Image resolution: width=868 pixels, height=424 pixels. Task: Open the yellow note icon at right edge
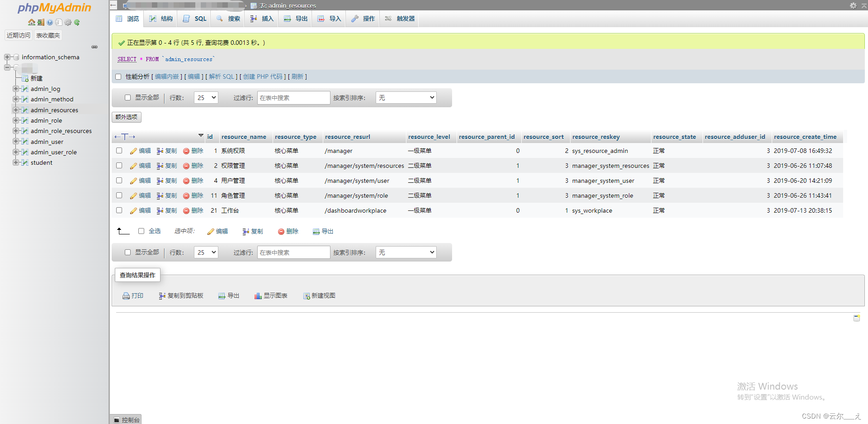(x=856, y=318)
